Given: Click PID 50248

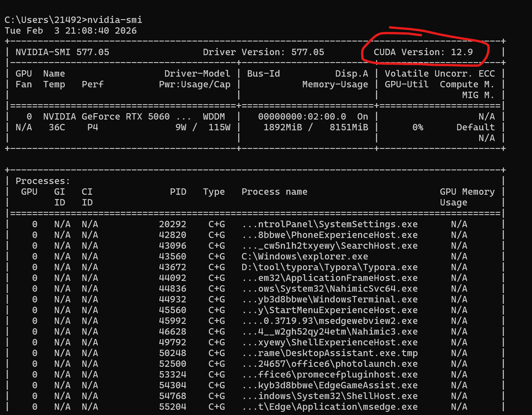Looking at the screenshot, I should (x=173, y=353).
